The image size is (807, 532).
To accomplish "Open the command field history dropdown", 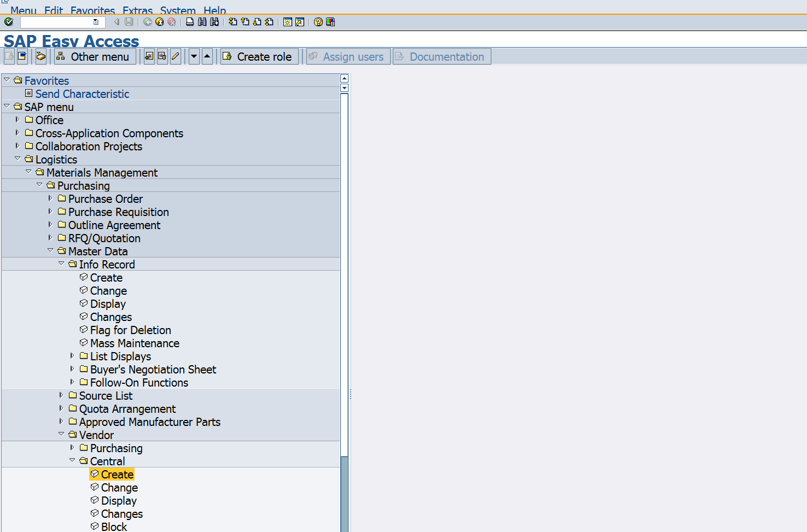I will [x=96, y=22].
